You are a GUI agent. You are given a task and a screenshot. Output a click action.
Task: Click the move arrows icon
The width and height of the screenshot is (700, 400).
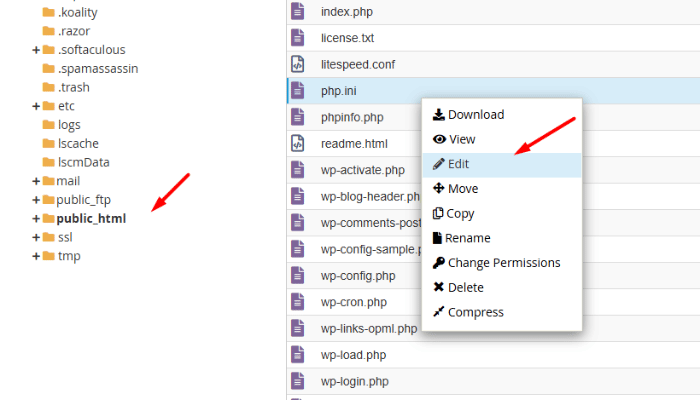[x=438, y=188]
